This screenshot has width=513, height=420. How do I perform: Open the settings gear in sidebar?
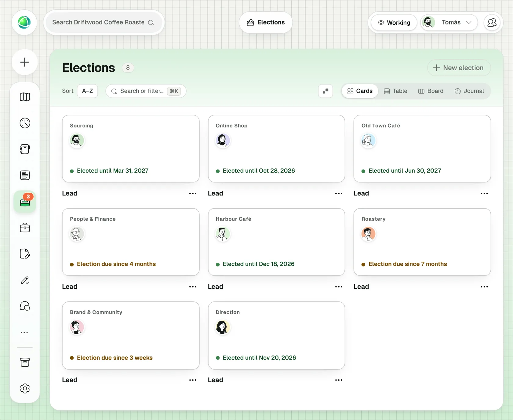[x=25, y=389]
